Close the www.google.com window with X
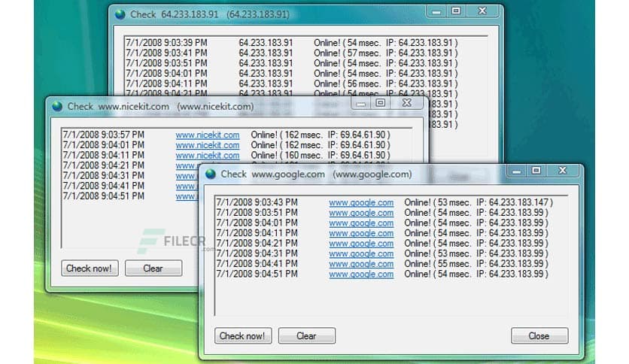 click(x=562, y=171)
